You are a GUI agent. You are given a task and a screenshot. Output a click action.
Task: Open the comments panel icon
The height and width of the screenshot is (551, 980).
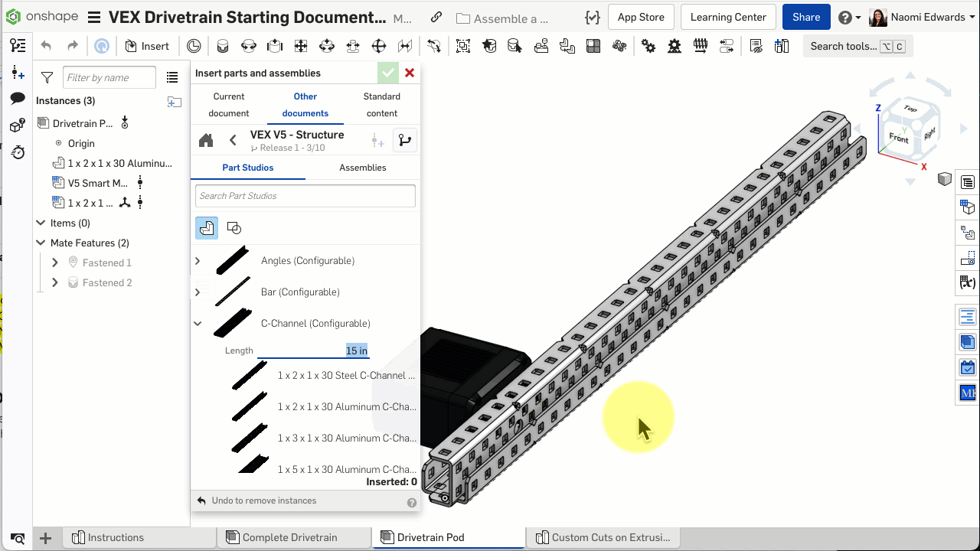18,99
